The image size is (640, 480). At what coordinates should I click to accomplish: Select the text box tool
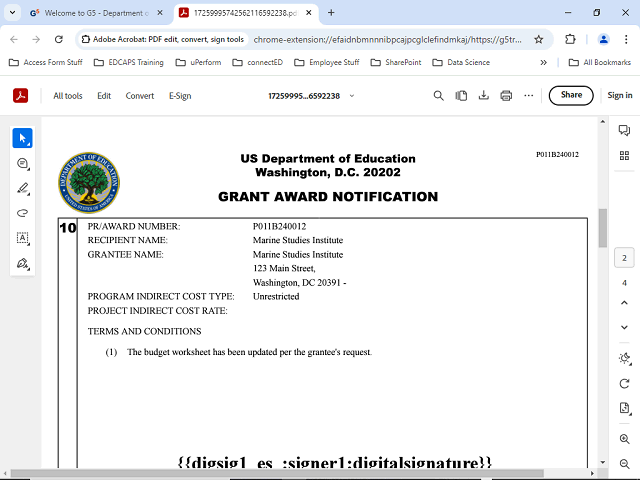coord(22,238)
